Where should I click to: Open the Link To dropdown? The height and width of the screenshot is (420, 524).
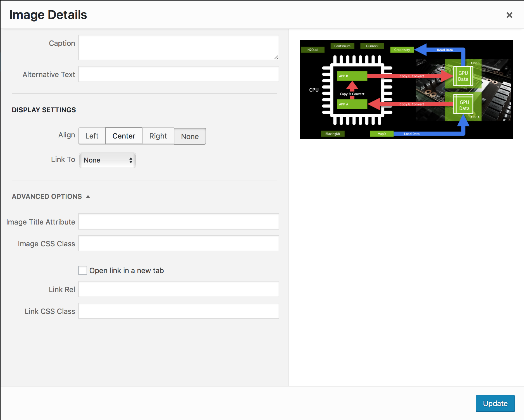tap(107, 160)
